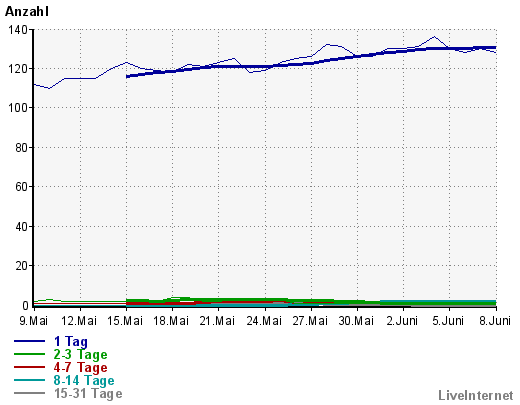This screenshot has height=405, width=520.
Task: Click the teal '8-14 Tage' legend line
Action: (29, 380)
